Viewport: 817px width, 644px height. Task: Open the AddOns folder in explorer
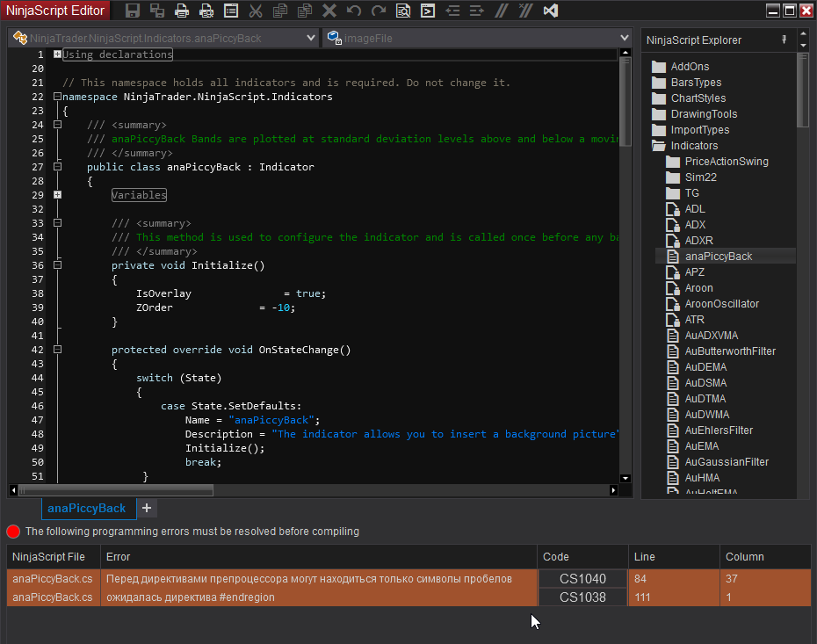[x=690, y=67]
